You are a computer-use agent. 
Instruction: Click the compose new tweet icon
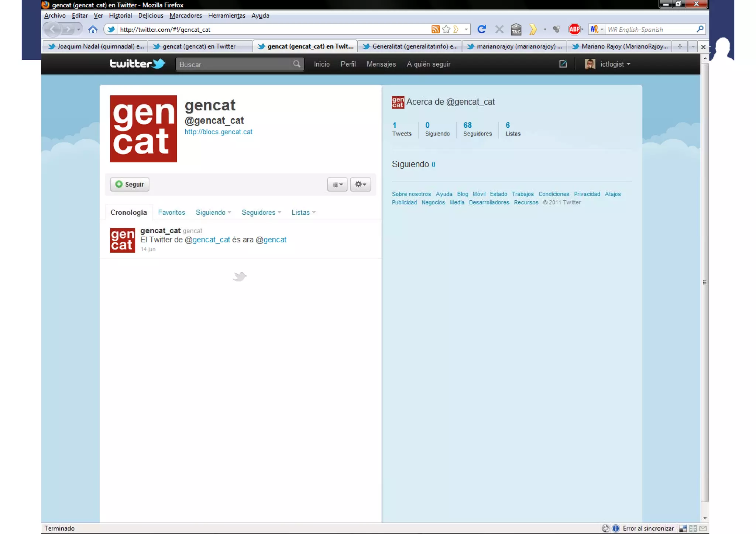[x=563, y=64]
